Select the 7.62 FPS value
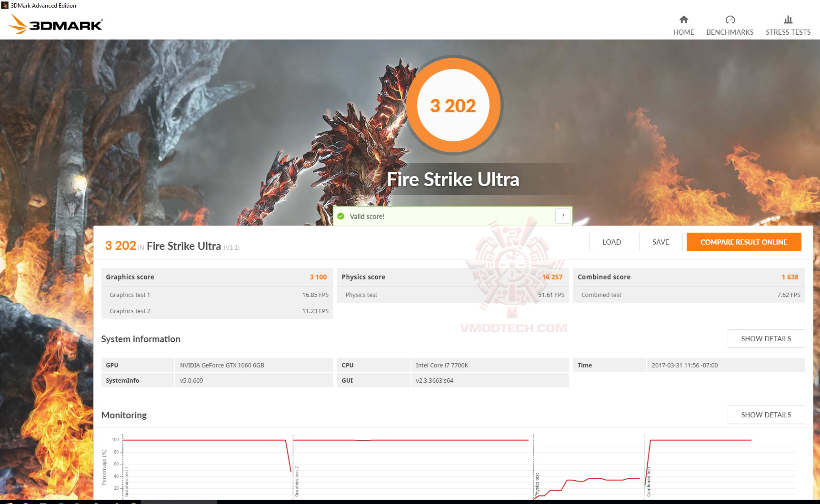This screenshot has height=504, width=820. point(789,295)
